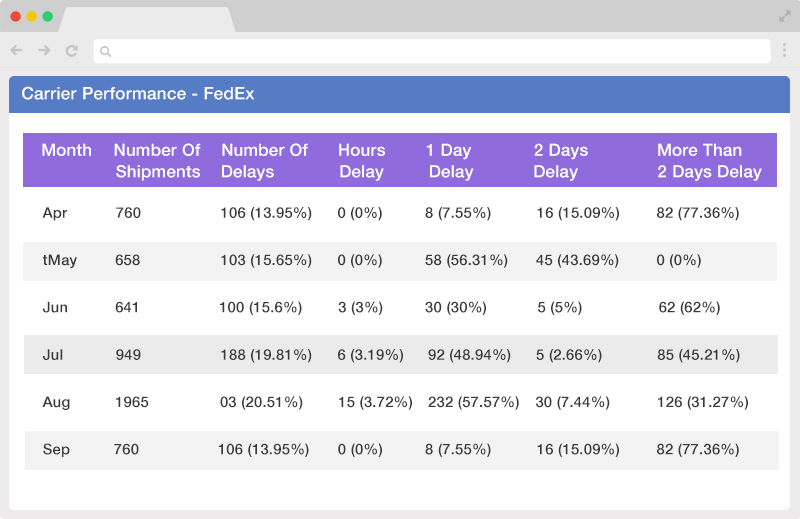Click hours delay value 15 (3.72%)
Viewport: 800px width, 519px height.
tap(375, 402)
